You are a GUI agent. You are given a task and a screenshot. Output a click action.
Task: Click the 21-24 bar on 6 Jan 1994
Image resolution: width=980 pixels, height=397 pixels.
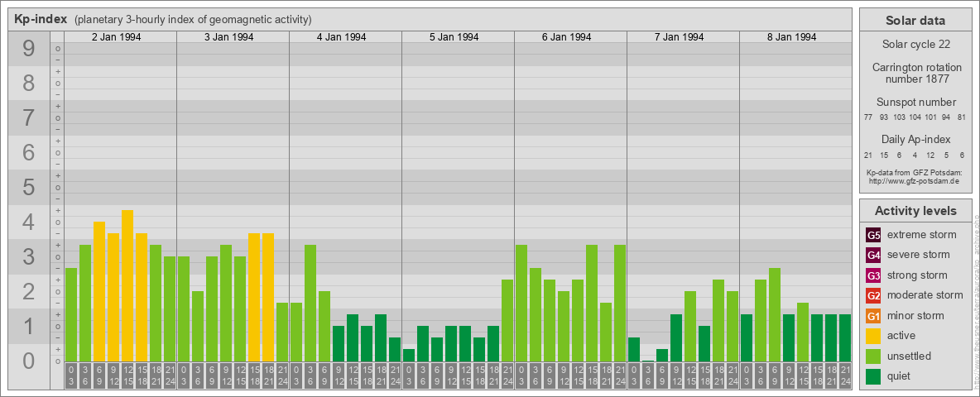coord(619,303)
